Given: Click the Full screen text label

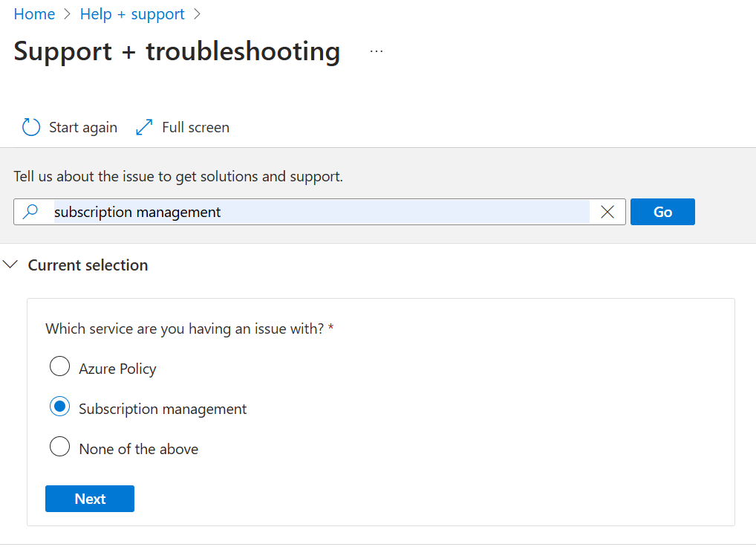Looking at the screenshot, I should pyautogui.click(x=195, y=128).
